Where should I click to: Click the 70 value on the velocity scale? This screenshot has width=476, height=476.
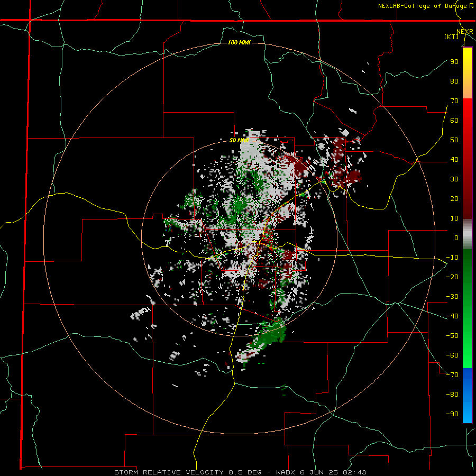point(454,101)
